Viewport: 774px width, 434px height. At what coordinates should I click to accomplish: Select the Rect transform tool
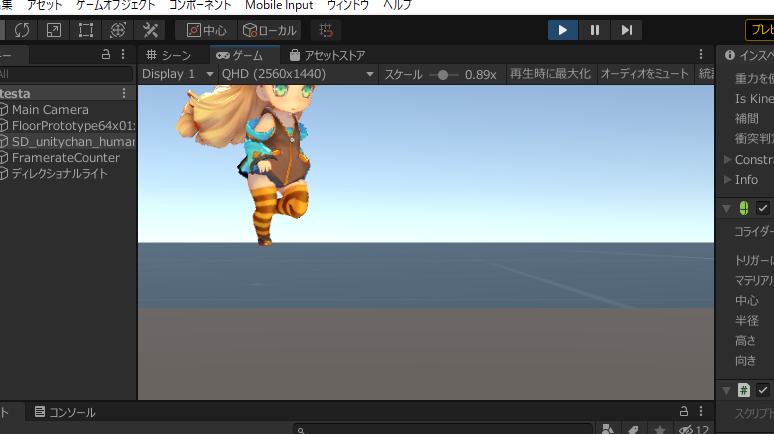point(85,30)
